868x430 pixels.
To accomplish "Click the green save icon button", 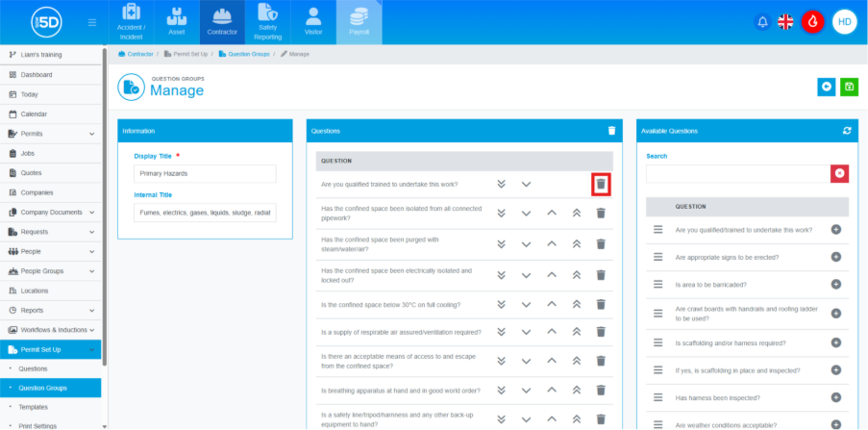I will (849, 87).
